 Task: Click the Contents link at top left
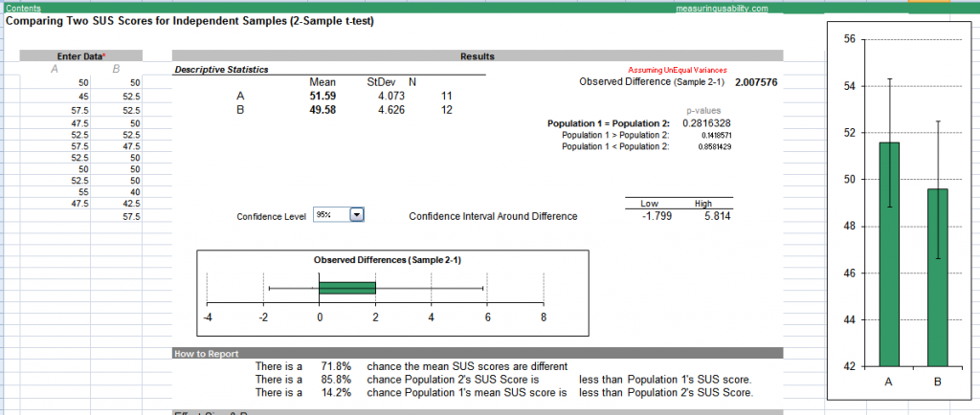pos(23,8)
